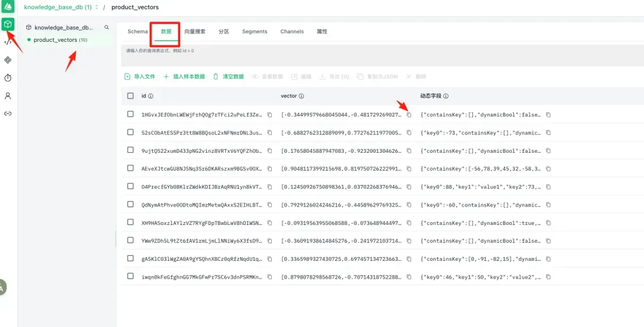Open the 向量搜索 tab
644x327 pixels.
click(x=194, y=32)
